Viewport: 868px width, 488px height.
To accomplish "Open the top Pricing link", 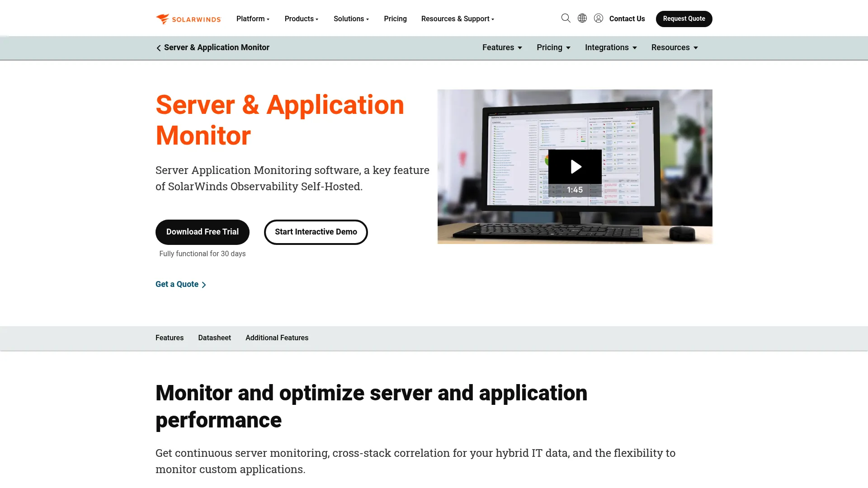I will coord(395,19).
